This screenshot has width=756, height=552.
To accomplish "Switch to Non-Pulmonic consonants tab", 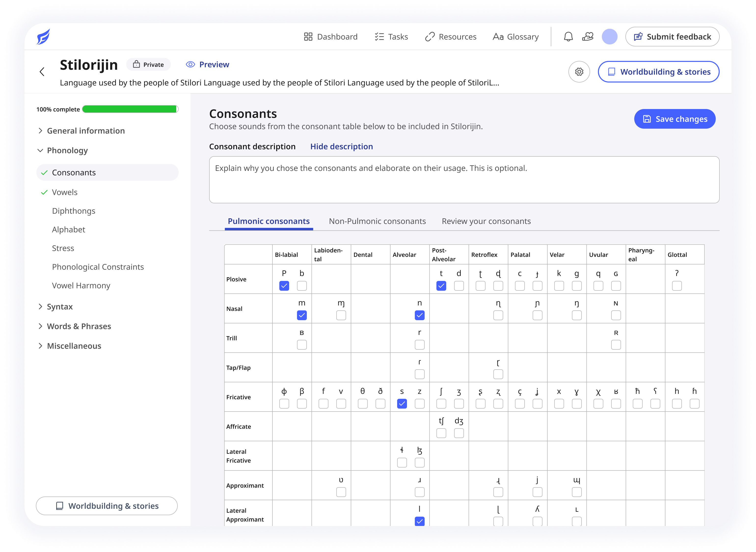I will 377,221.
